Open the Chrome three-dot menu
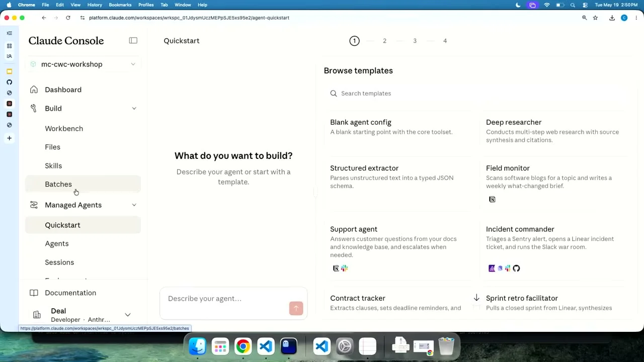Screen dimensions: 644x362 coord(636,18)
